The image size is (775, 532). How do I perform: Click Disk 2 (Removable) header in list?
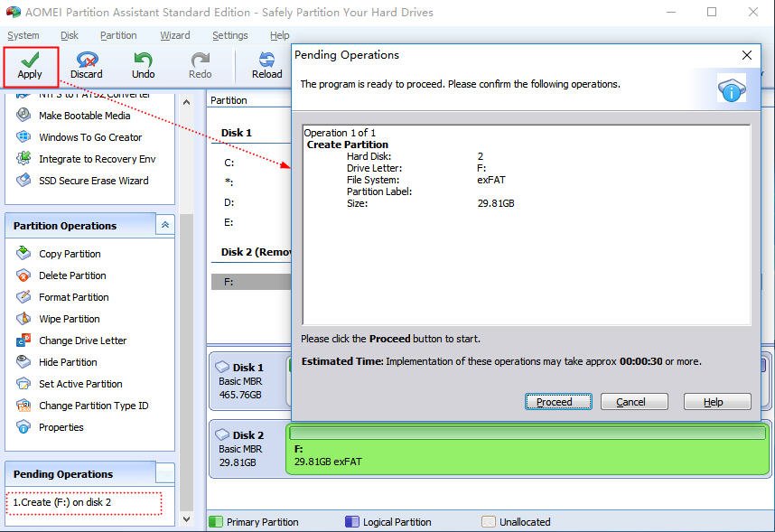tap(256, 252)
